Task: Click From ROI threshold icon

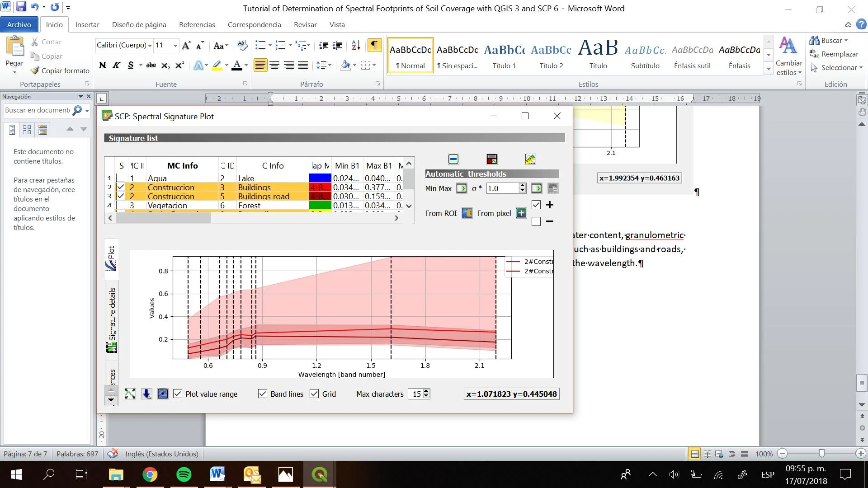Action: (467, 213)
